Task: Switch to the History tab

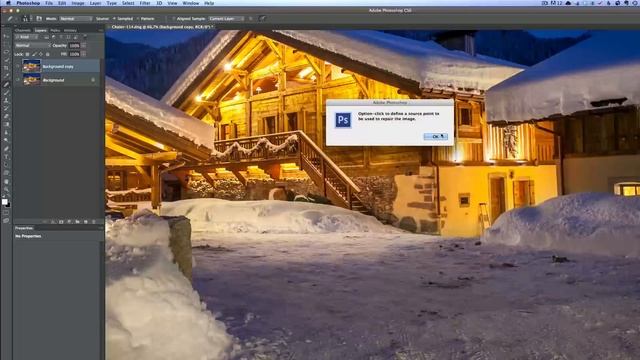Action: pyautogui.click(x=70, y=30)
